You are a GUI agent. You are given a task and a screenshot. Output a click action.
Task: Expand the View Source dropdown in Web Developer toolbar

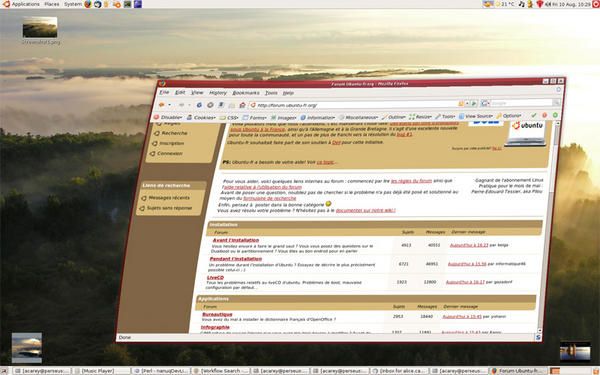pos(476,116)
